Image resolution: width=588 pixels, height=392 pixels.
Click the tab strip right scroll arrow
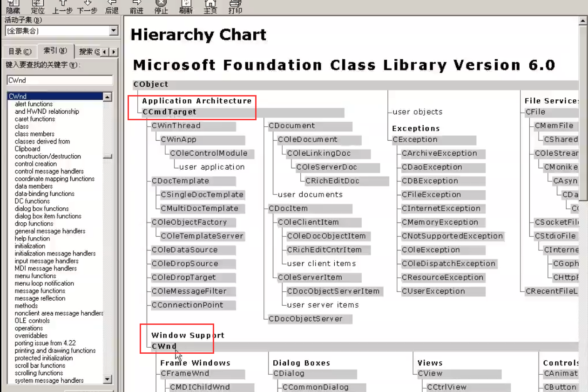[x=113, y=52]
